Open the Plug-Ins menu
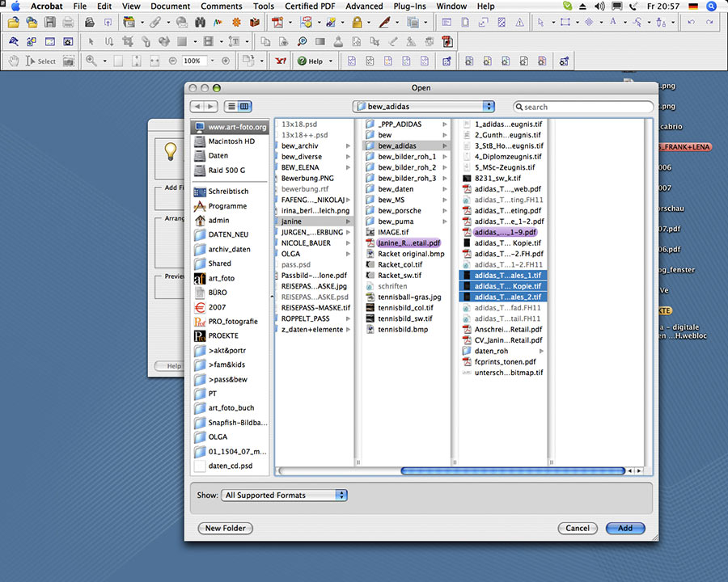This screenshot has width=728, height=582. tap(409, 6)
